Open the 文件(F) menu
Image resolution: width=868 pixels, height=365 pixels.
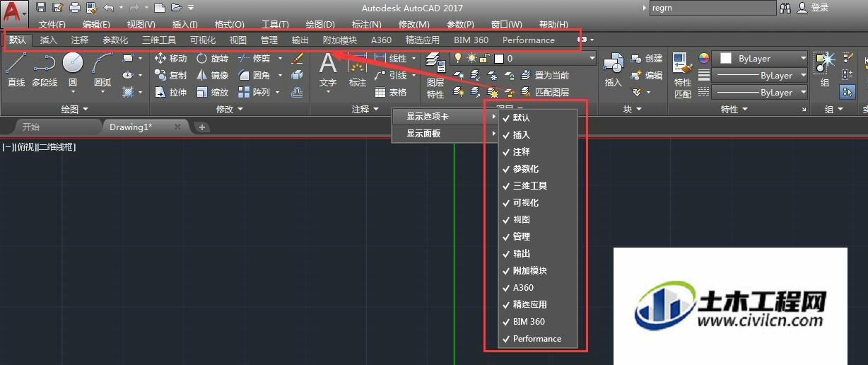pyautogui.click(x=52, y=25)
